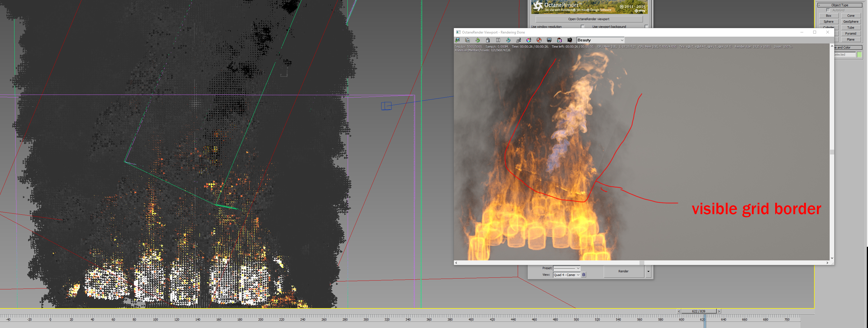Image resolution: width=868 pixels, height=328 pixels.
Task: Toggle the AutoGrid checkbox
Action: click(828, 10)
